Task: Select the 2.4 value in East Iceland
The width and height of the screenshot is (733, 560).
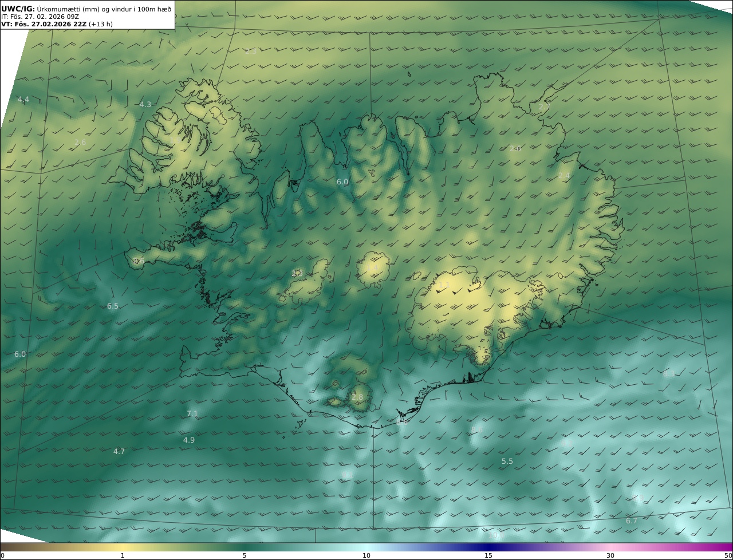Action: pyautogui.click(x=564, y=176)
